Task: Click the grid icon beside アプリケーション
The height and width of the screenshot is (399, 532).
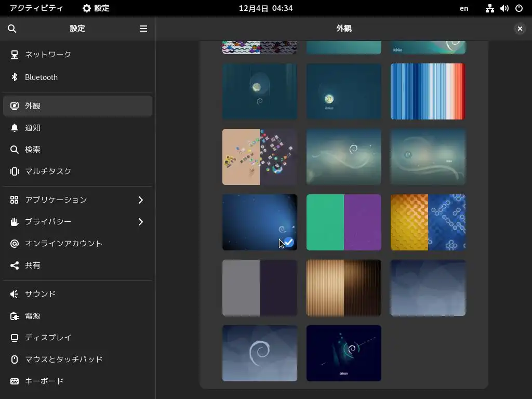Action: [14, 200]
